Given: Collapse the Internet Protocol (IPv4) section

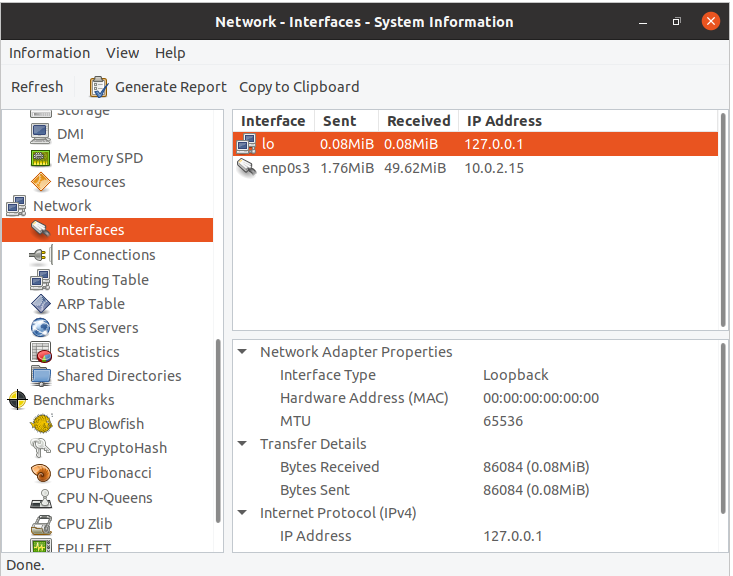Looking at the screenshot, I should coord(243,513).
